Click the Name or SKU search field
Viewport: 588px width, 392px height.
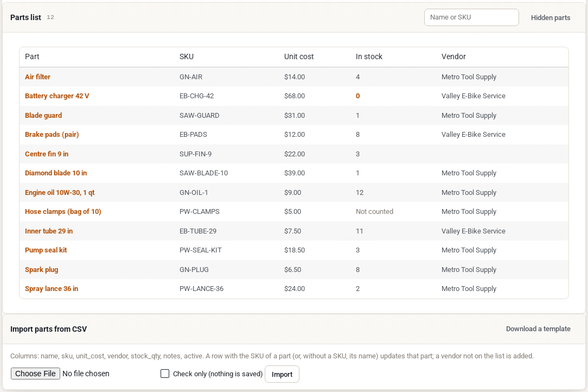click(x=471, y=17)
